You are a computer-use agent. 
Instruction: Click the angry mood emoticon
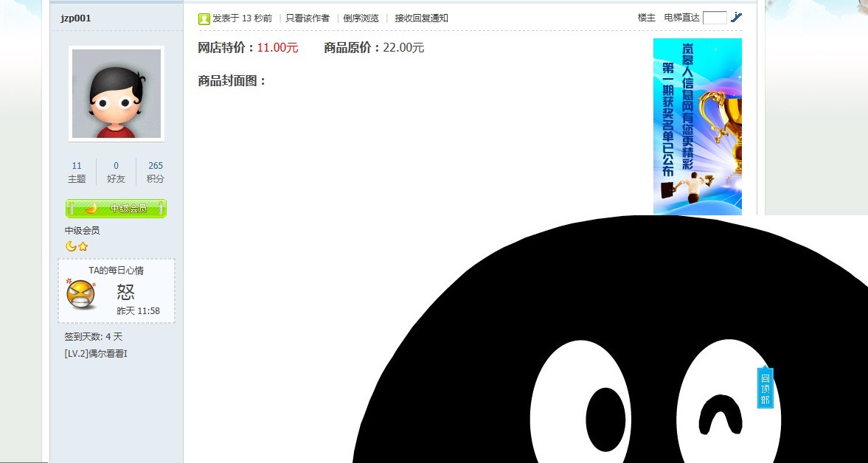[81, 293]
